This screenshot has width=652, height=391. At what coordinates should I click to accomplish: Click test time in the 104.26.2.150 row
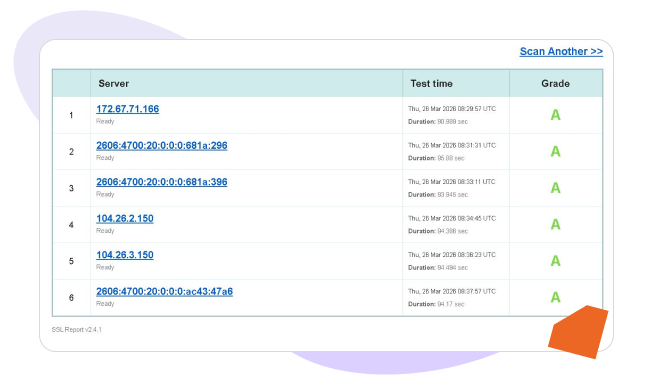(x=452, y=218)
